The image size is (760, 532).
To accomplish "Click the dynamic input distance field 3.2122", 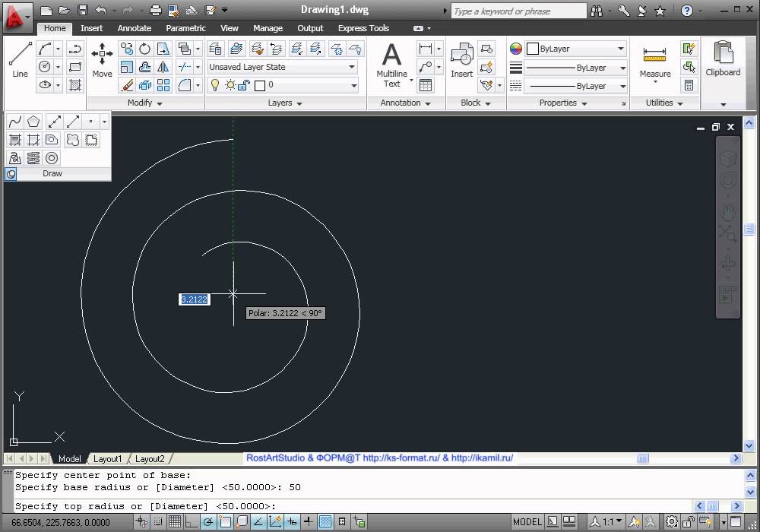I will (x=194, y=299).
